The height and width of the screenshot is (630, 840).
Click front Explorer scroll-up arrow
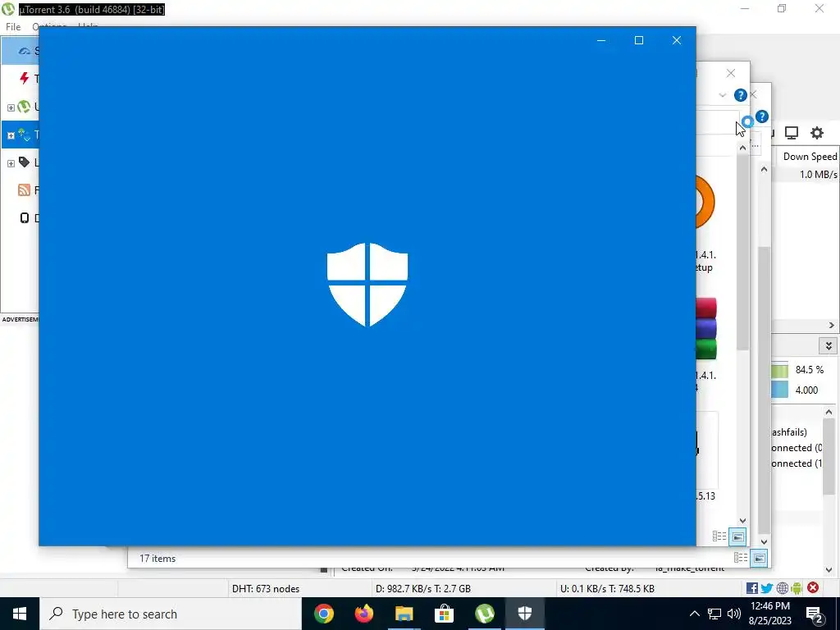tap(742, 148)
